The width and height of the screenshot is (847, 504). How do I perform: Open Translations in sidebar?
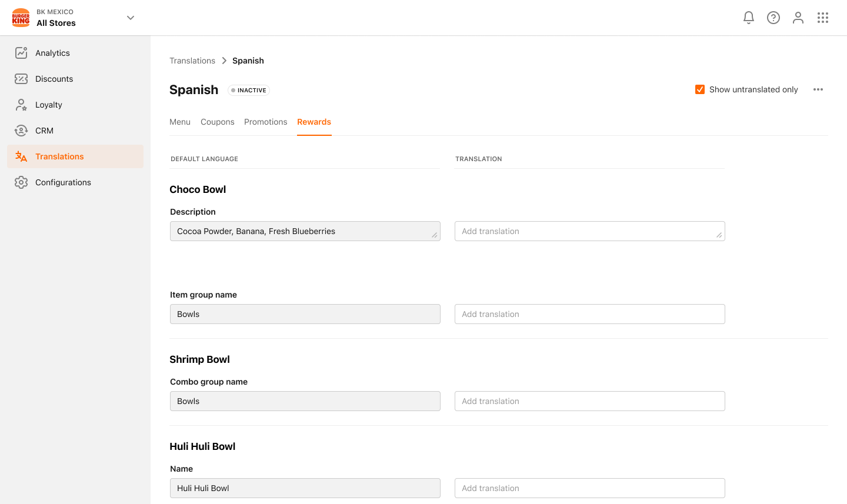(75, 156)
